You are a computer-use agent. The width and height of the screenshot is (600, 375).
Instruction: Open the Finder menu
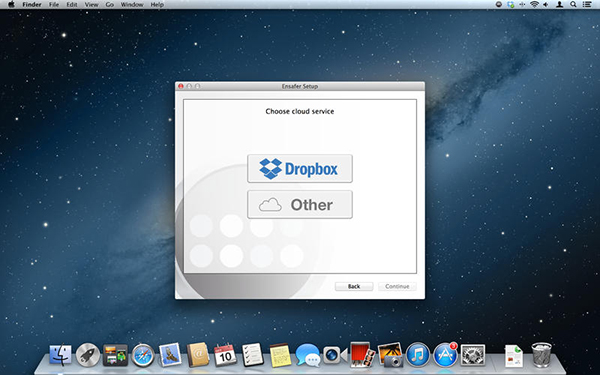click(32, 5)
